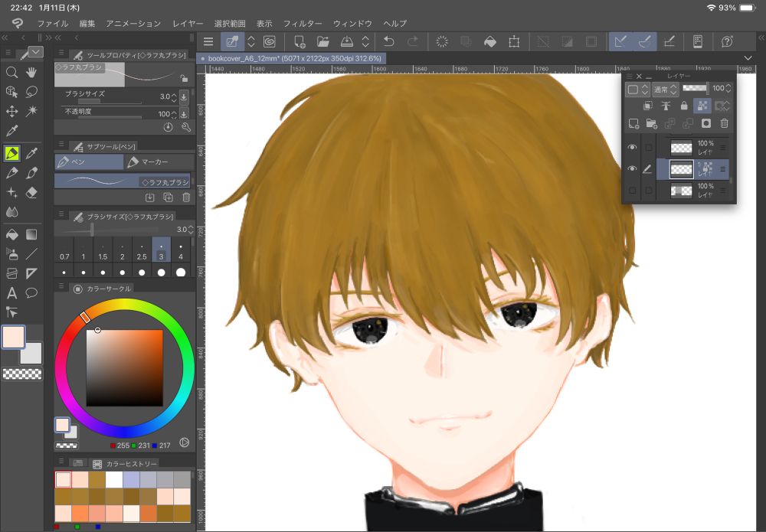Click the Undo arrow in command bar
The image size is (766, 532).
(389, 42)
